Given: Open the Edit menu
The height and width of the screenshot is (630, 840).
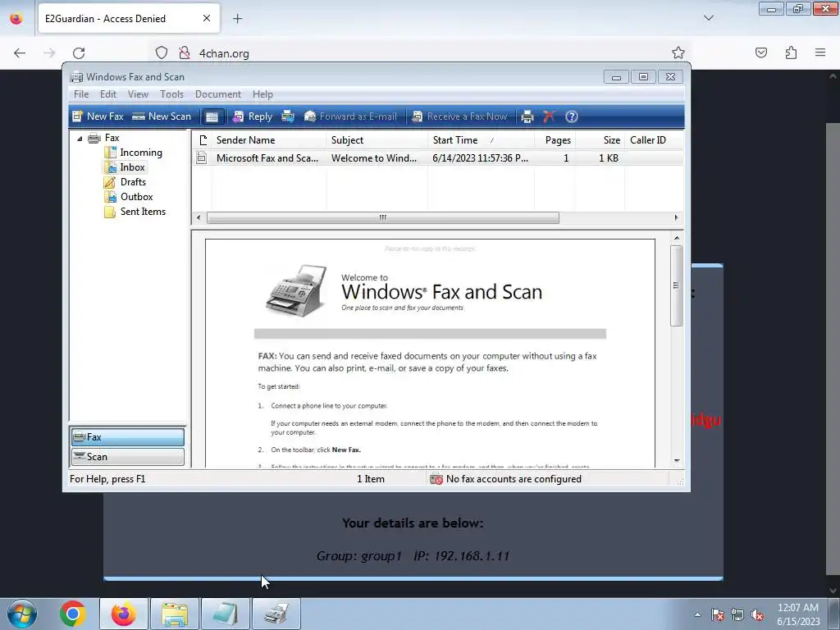Looking at the screenshot, I should (108, 94).
